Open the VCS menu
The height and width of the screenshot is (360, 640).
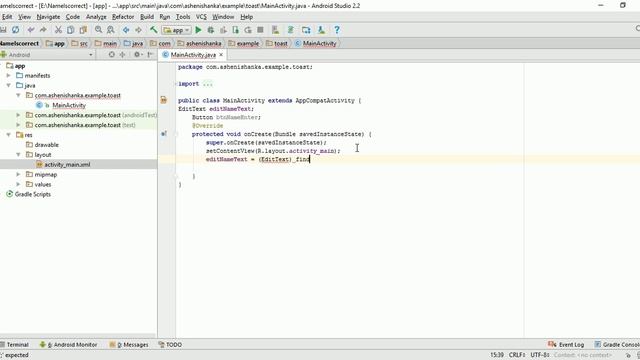[201, 17]
